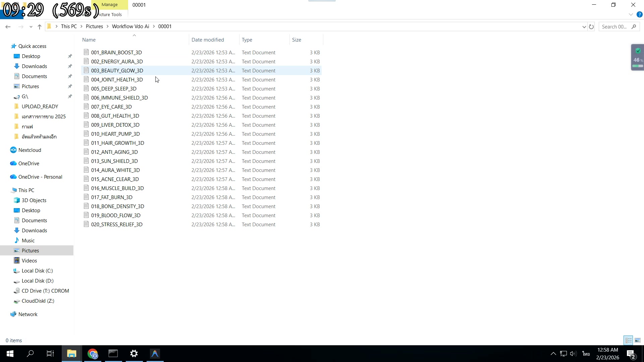Click the Search 00001 input field

point(614,27)
